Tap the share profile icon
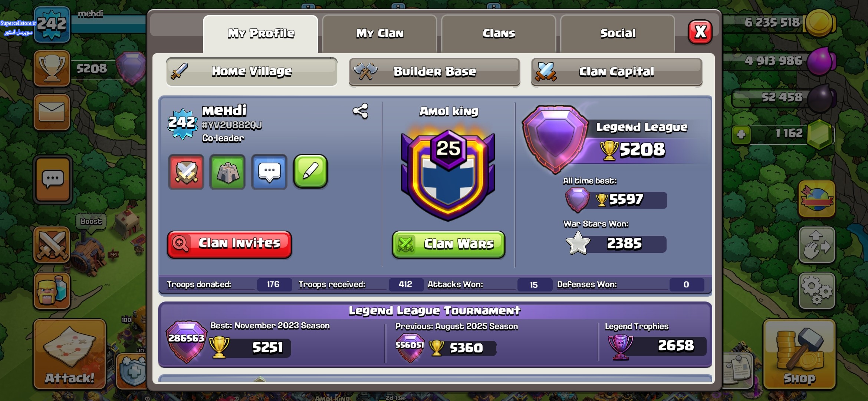 pyautogui.click(x=360, y=111)
